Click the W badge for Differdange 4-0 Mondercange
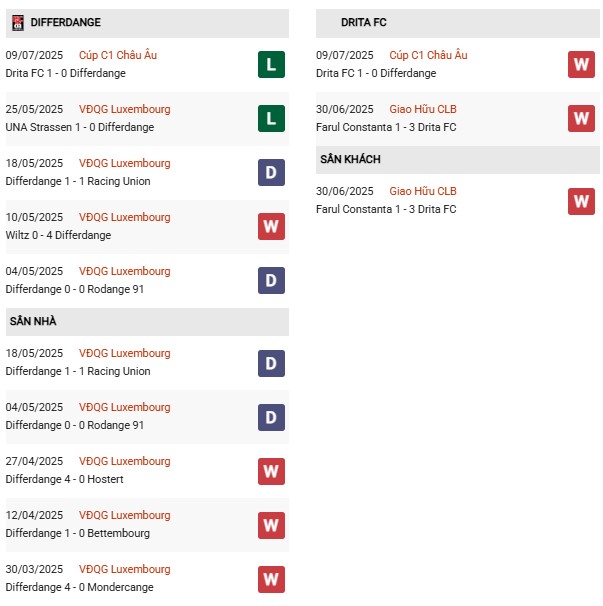Viewport: 603px width, 606px height. [271, 579]
